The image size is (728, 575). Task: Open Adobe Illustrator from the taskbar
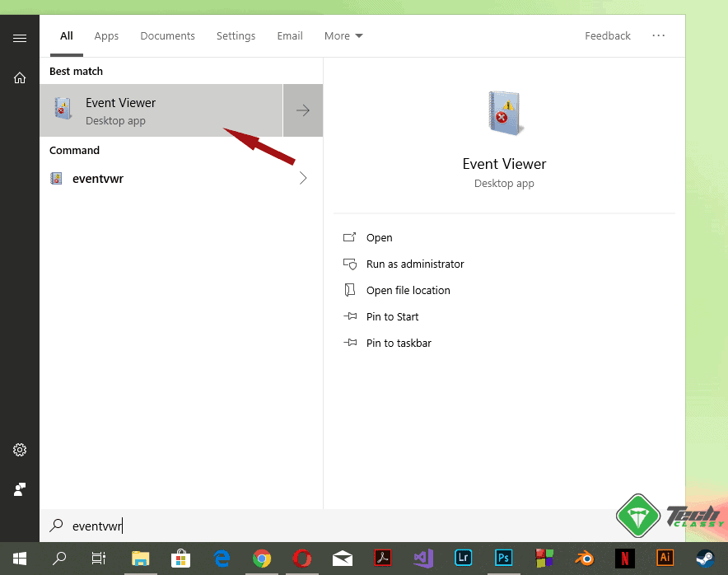click(x=665, y=559)
